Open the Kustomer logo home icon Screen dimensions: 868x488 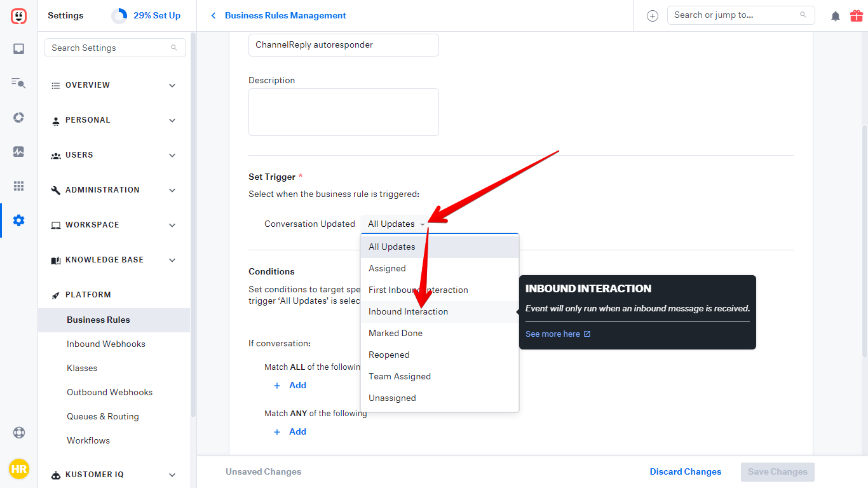click(19, 16)
